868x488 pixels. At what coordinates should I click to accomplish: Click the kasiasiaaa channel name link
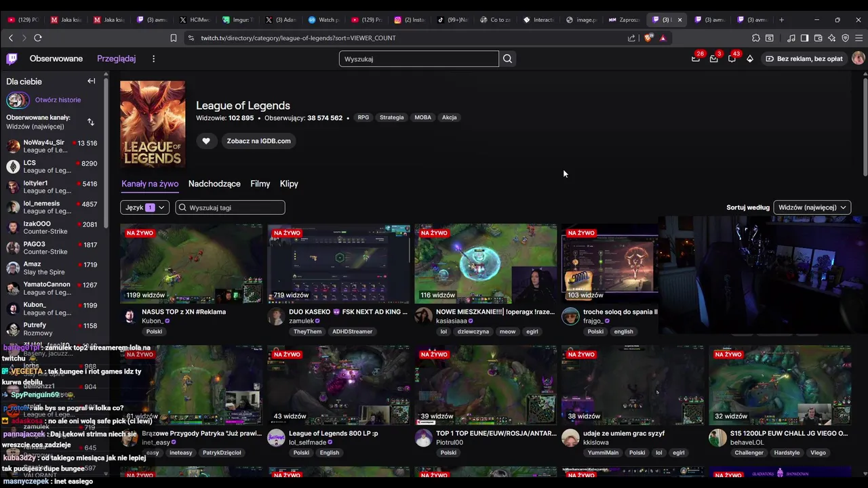[x=452, y=321]
